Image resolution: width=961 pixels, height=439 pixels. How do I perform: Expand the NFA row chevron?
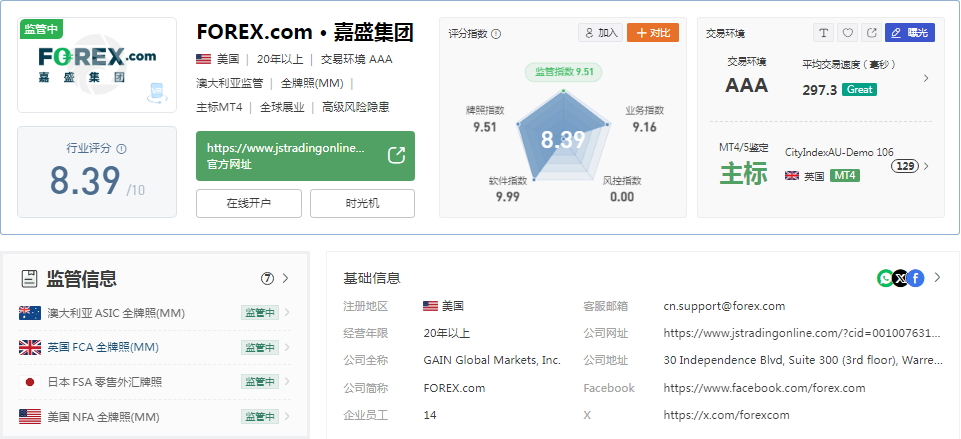pyautogui.click(x=287, y=417)
